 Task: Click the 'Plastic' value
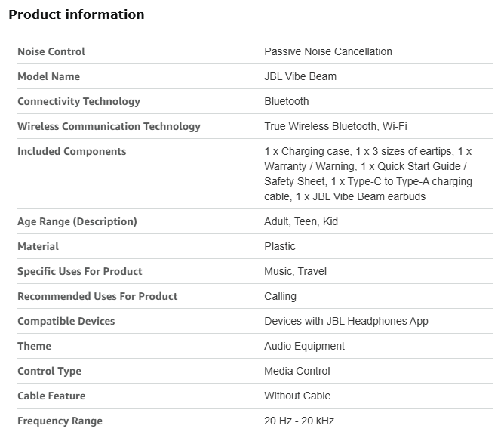[280, 246]
